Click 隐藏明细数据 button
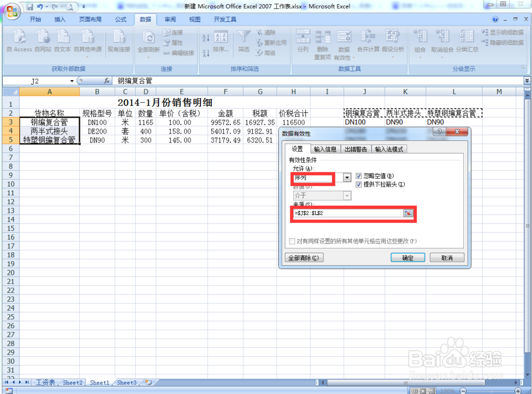This screenshot has height=394, width=532. pos(503,43)
